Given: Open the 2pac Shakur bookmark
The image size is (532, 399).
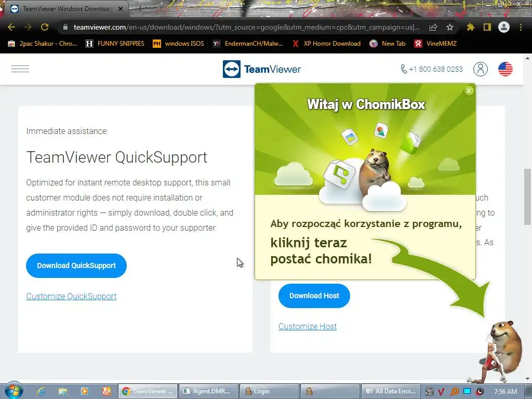Looking at the screenshot, I should pos(43,44).
